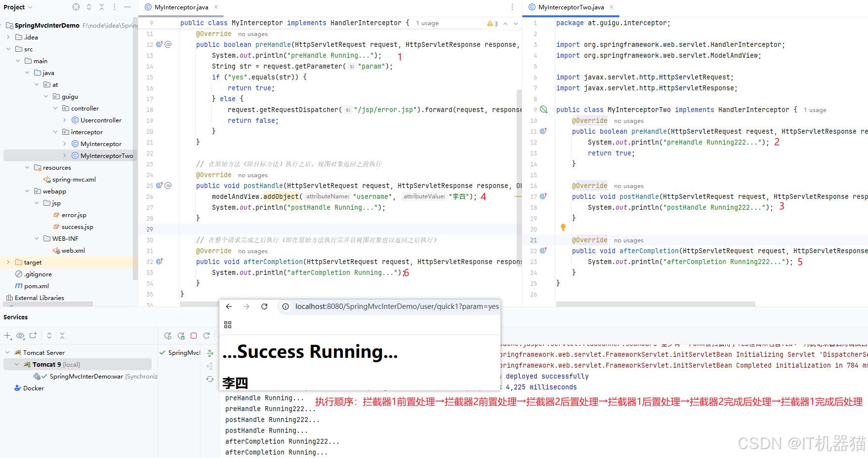Open browser apps grid icon
Image resolution: width=868 pixels, height=458 pixels.
[x=228, y=325]
